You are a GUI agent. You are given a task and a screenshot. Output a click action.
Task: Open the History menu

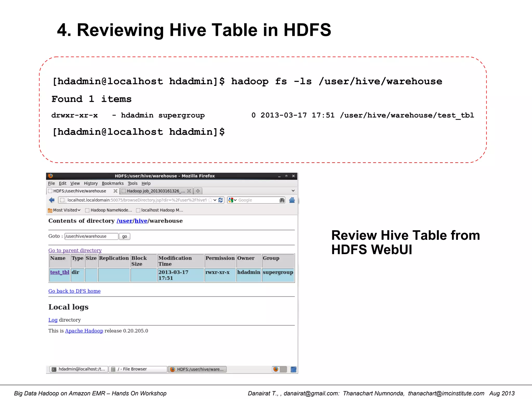(x=91, y=183)
